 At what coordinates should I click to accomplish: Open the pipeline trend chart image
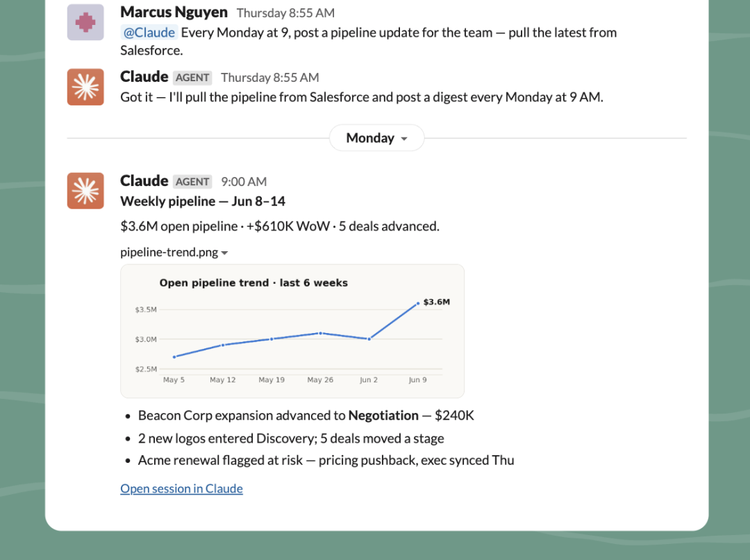click(x=292, y=331)
